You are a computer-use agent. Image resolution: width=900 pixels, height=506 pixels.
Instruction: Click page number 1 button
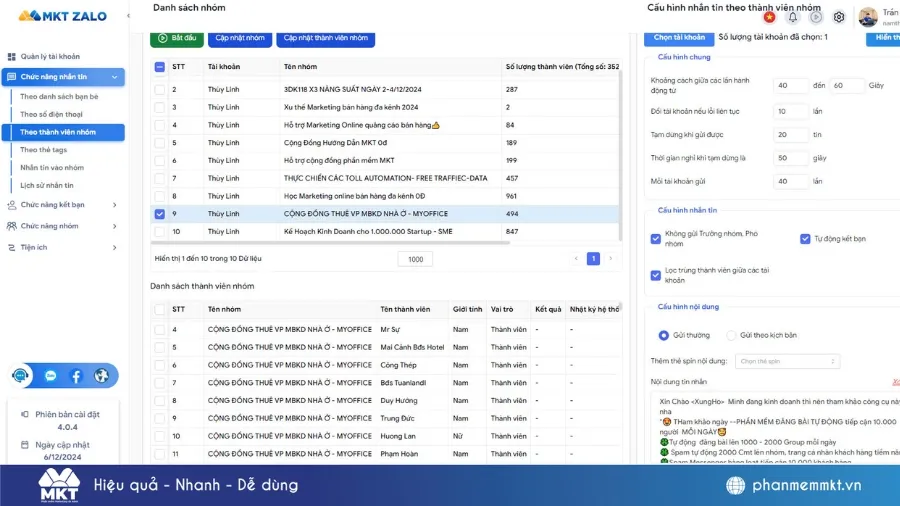point(593,259)
